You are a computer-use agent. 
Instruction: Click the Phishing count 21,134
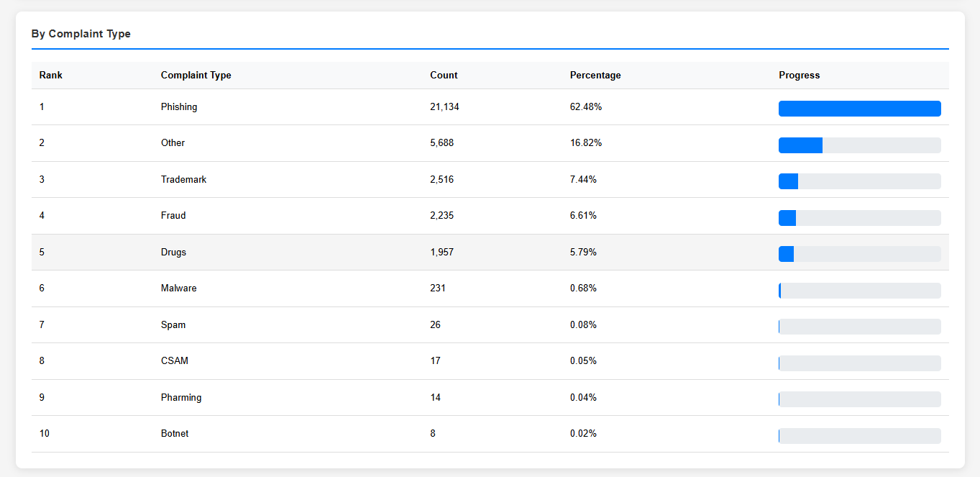coord(444,107)
